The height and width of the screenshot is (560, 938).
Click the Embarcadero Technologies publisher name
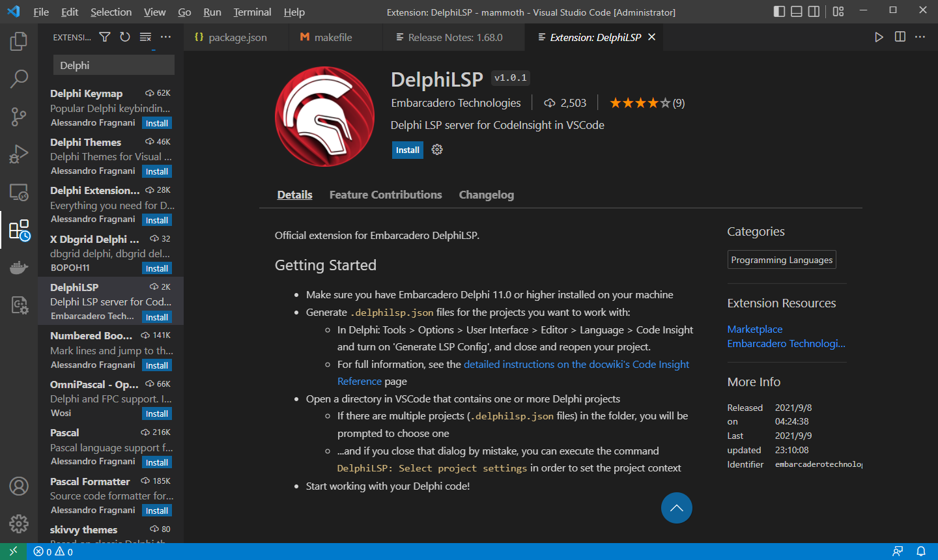coord(456,103)
